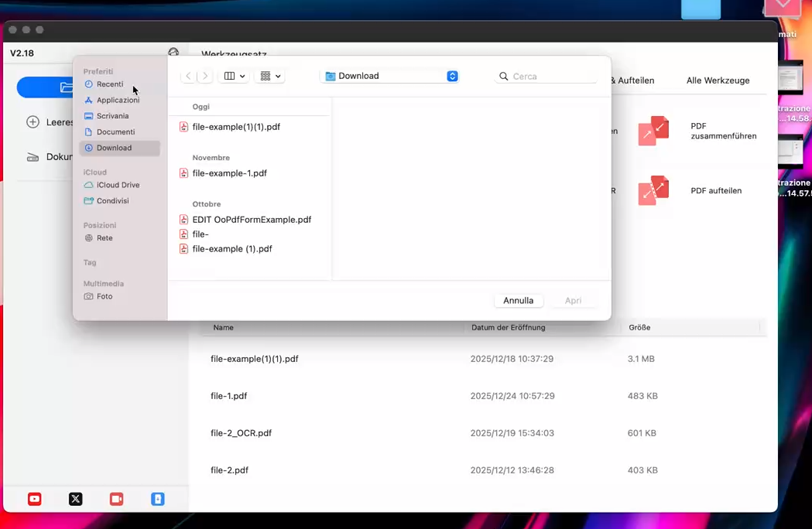Viewport: 812px width, 529px height.
Task: Click the mobile app icon in the bottom bar
Action: click(x=157, y=499)
